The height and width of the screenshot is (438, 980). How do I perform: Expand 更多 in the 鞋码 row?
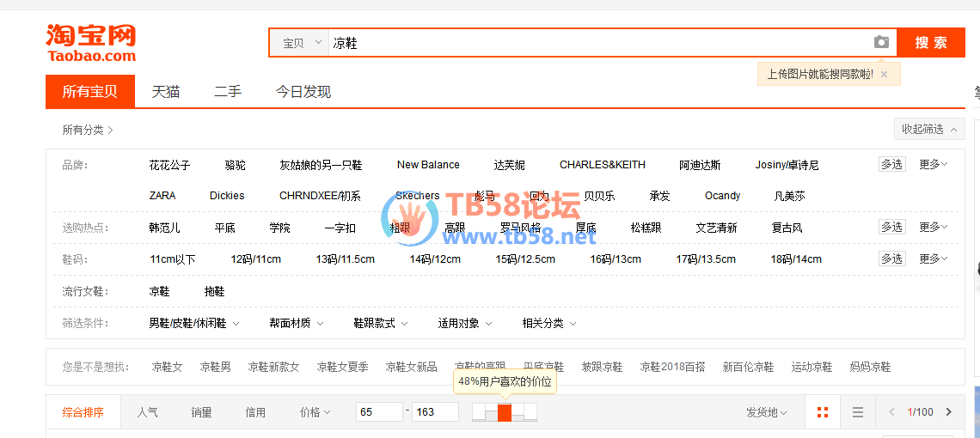click(x=933, y=258)
